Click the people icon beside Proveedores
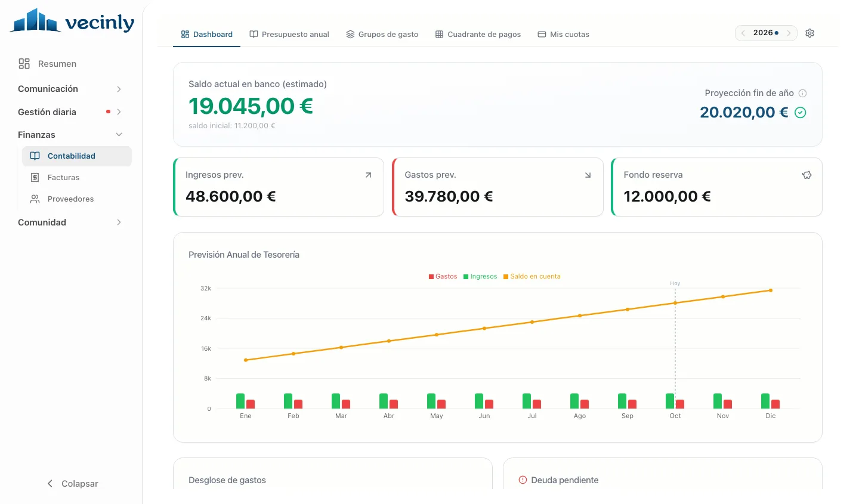Image resolution: width=859 pixels, height=504 pixels. [35, 199]
